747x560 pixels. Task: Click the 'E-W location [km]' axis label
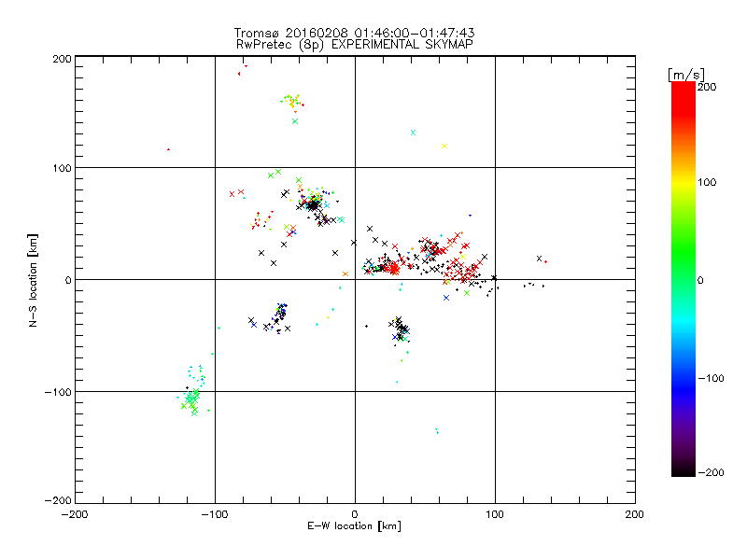354,526
